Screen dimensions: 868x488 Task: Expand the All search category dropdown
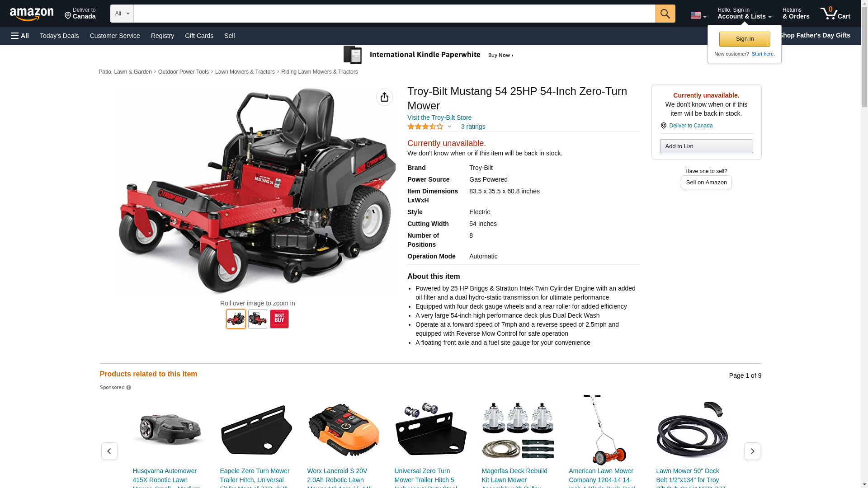point(122,14)
